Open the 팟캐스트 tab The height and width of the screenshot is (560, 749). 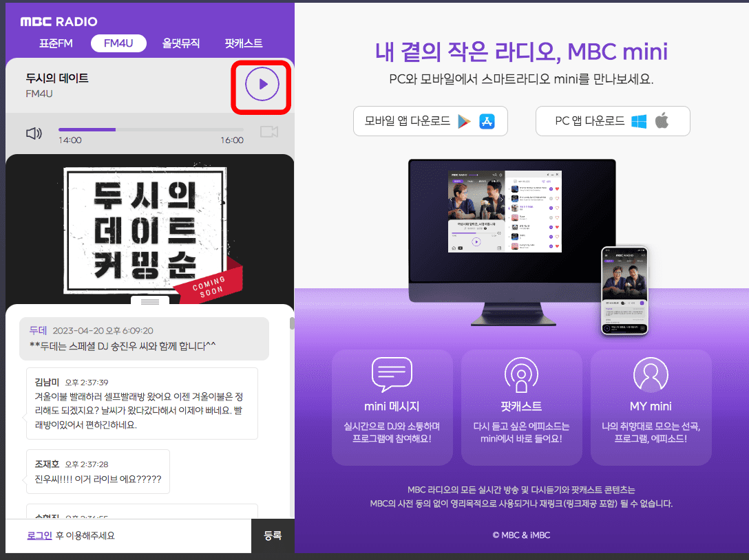coord(244,43)
